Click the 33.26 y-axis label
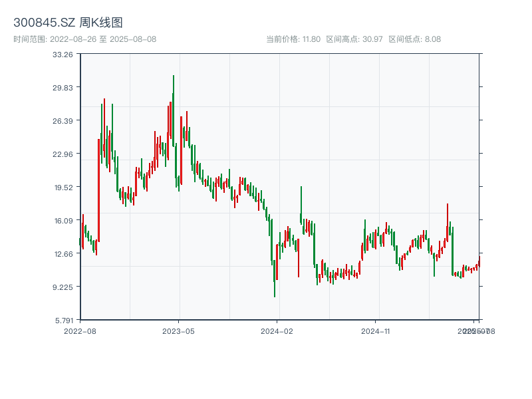Image resolution: width=532 pixels, height=399 pixels. 63,55
